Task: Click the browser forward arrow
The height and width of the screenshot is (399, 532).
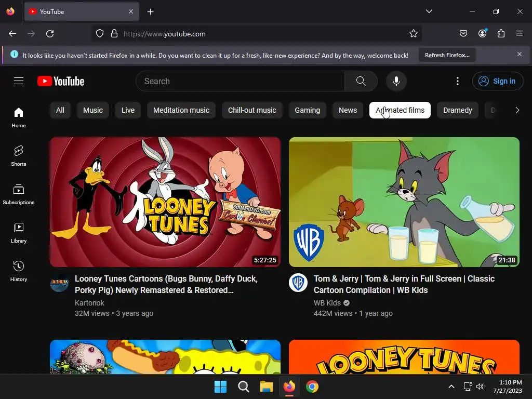Action: point(31,34)
